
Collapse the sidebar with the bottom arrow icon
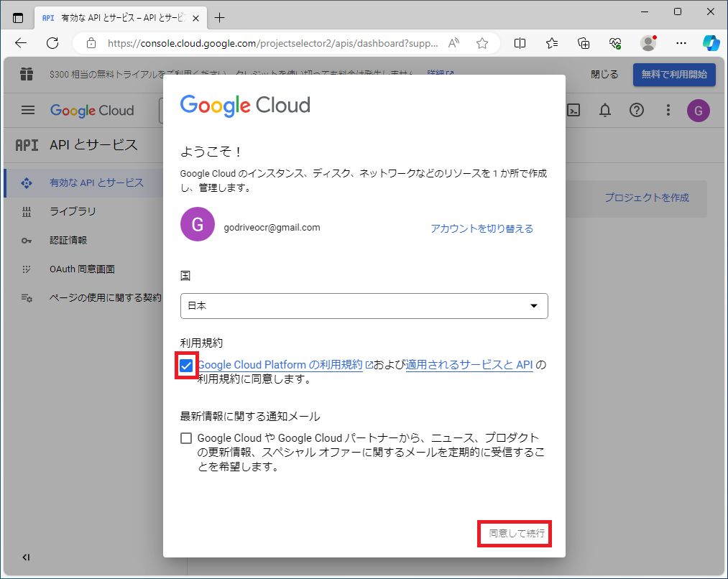(x=26, y=557)
